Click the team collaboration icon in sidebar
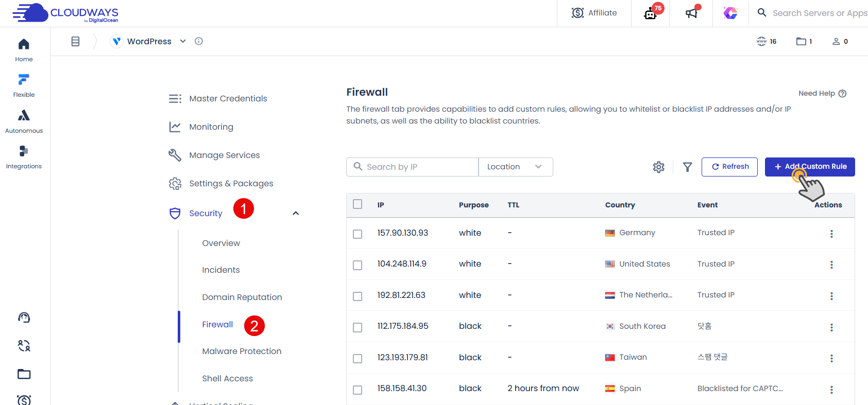Viewport: 868px width, 405px height. (24, 345)
